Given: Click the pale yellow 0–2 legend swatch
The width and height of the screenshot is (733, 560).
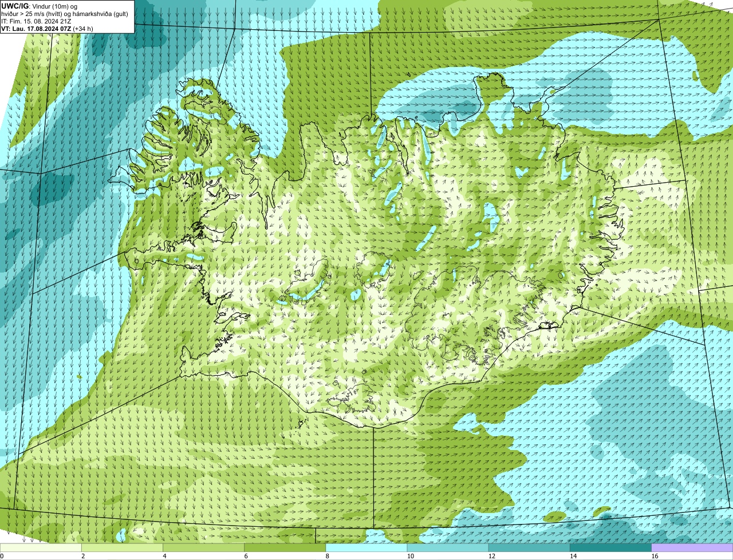Looking at the screenshot, I should pos(41,547).
